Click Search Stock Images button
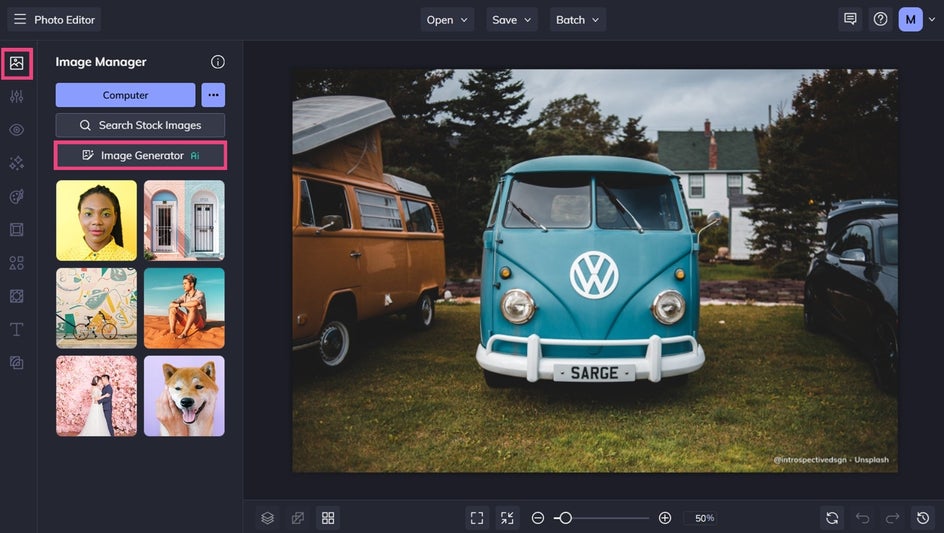This screenshot has width=944, height=533. tap(140, 125)
